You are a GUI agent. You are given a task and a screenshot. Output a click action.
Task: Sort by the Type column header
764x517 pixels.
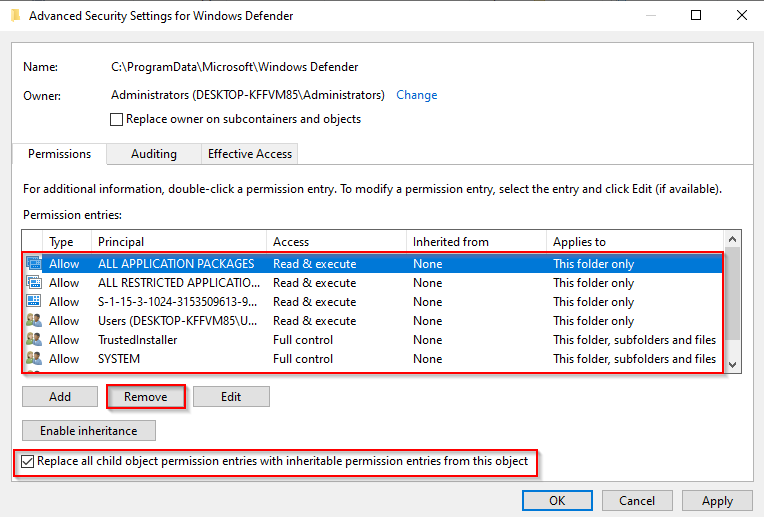pyautogui.click(x=67, y=242)
